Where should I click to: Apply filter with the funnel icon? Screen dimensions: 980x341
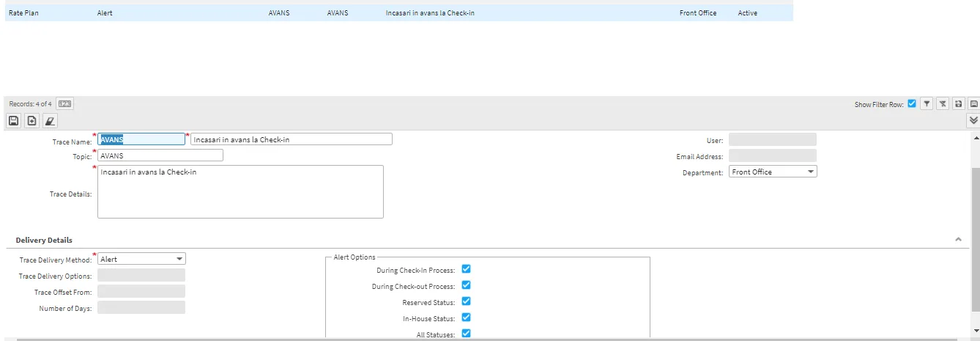click(927, 104)
